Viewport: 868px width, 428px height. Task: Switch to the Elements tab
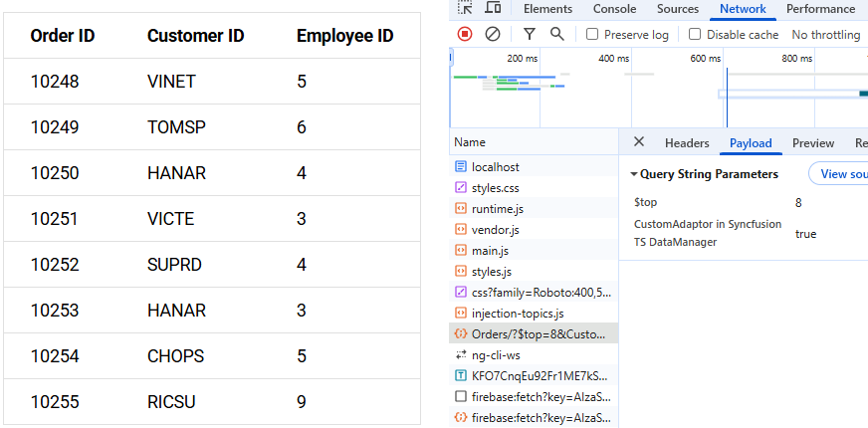click(548, 9)
